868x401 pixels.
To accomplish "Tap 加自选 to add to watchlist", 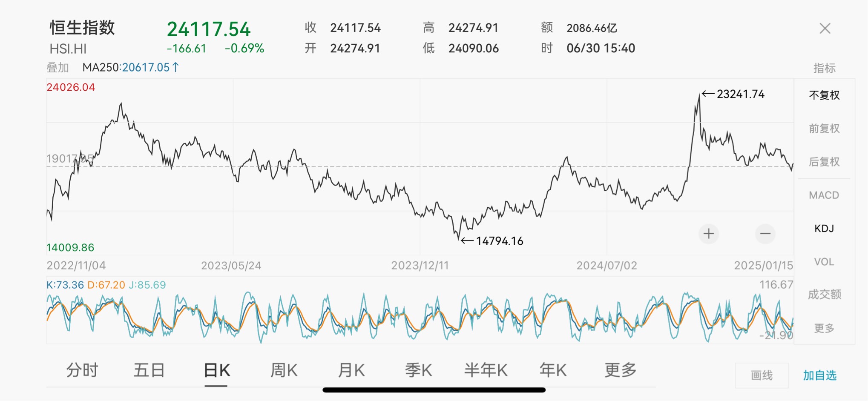I will [x=820, y=375].
